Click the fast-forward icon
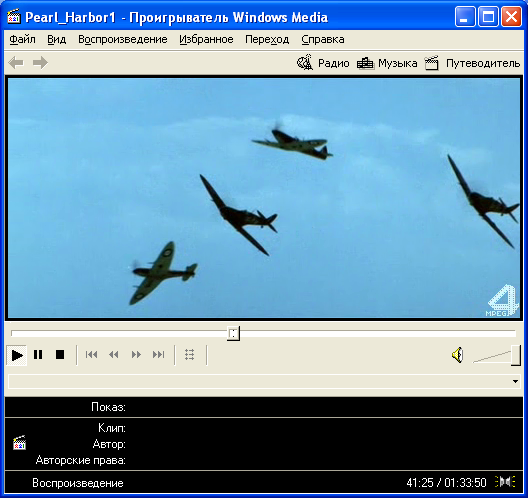This screenshot has height=498, width=528. point(136,355)
